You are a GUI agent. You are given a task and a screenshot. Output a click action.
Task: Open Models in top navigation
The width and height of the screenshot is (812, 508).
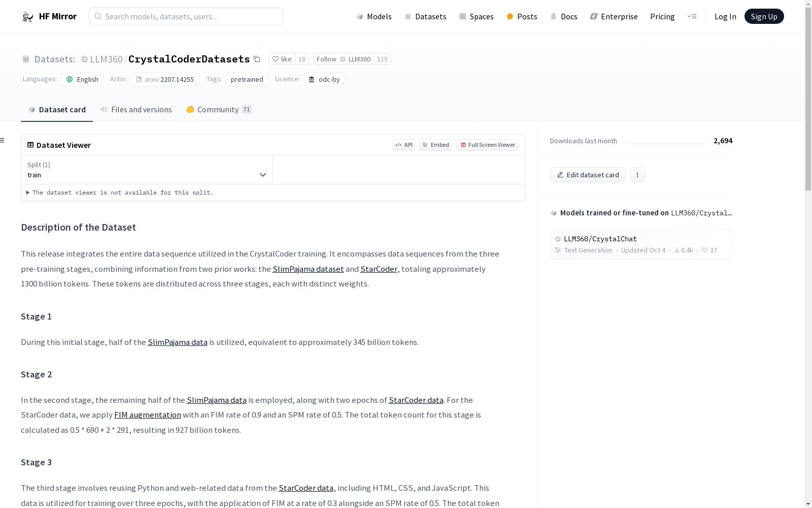(374, 17)
